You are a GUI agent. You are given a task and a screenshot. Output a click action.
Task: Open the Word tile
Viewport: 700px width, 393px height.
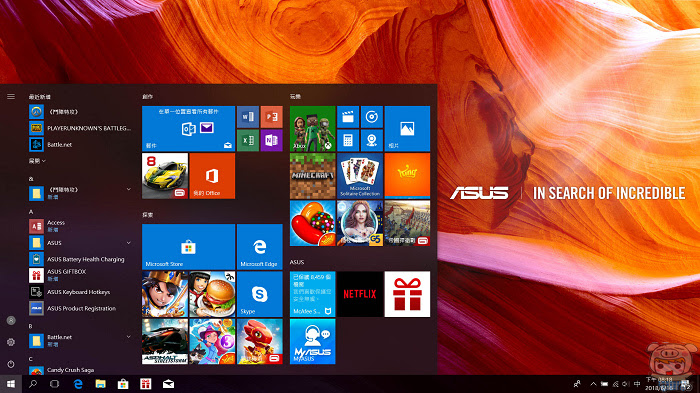click(x=248, y=117)
